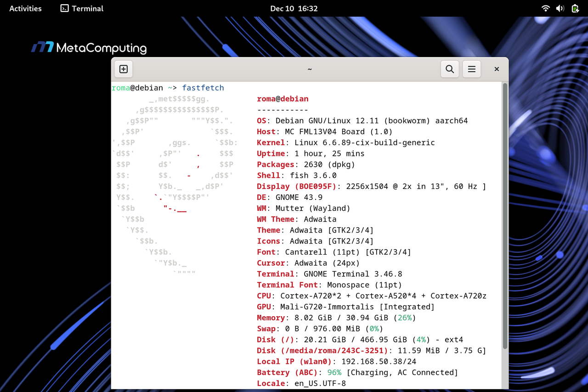The height and width of the screenshot is (392, 588).
Task: Click the battery charging icon
Action: point(575,8)
